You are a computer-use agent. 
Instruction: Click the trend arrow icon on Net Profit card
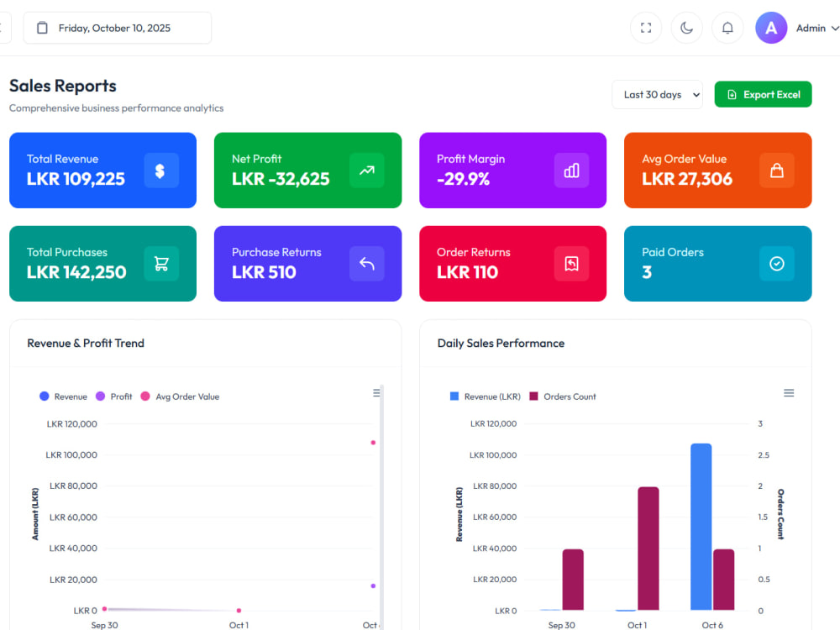coord(366,171)
